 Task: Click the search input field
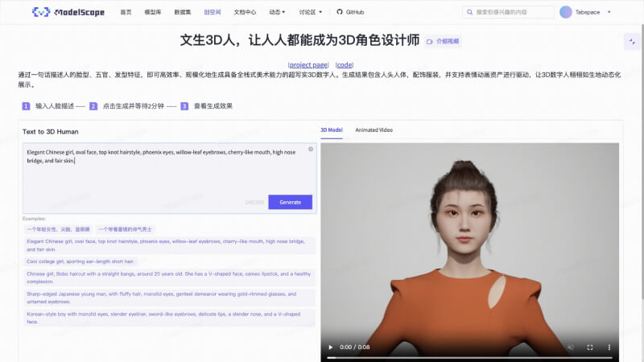[x=511, y=12]
